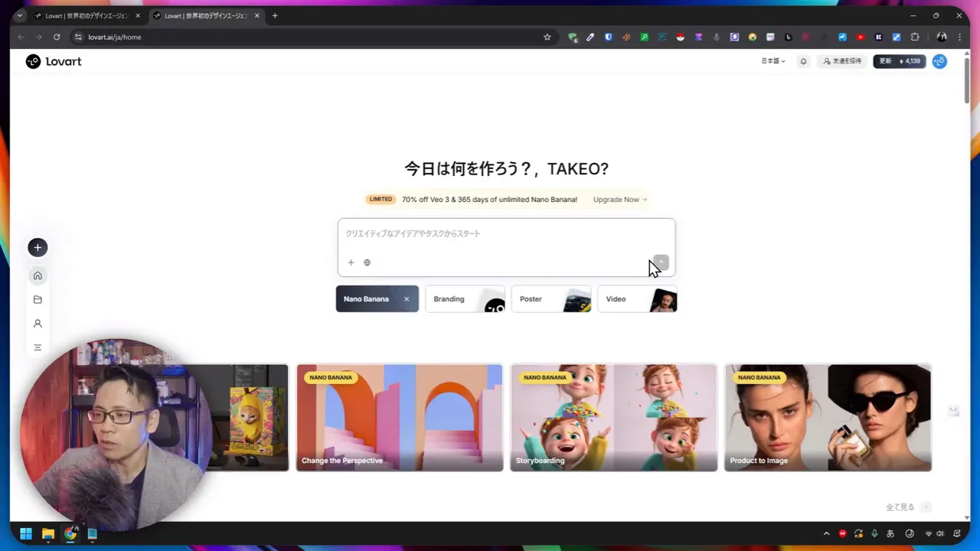Reload the page in browser toolbar
This screenshot has height=551, width=980.
coord(57,37)
